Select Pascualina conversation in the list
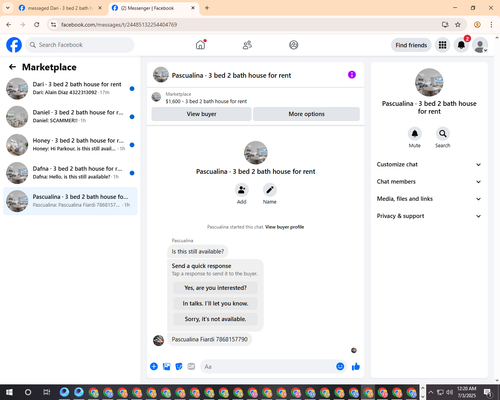This screenshot has height=400, width=500. 70,201
